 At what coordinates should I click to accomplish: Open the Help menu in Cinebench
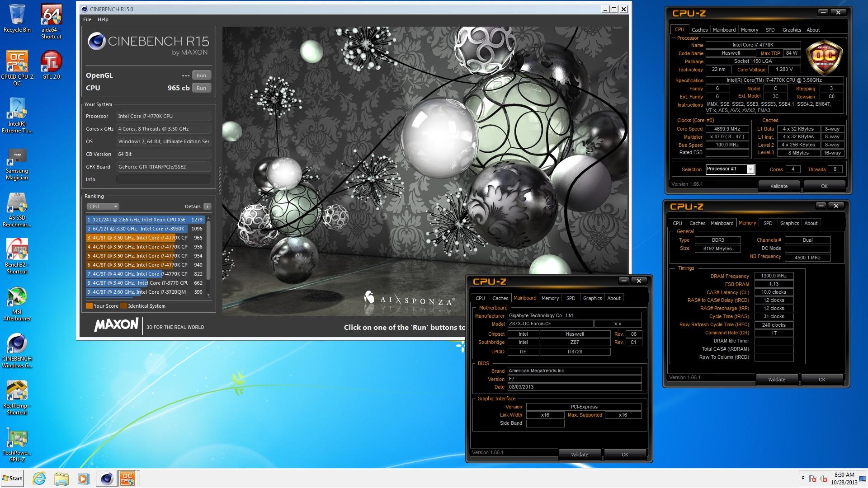click(103, 19)
